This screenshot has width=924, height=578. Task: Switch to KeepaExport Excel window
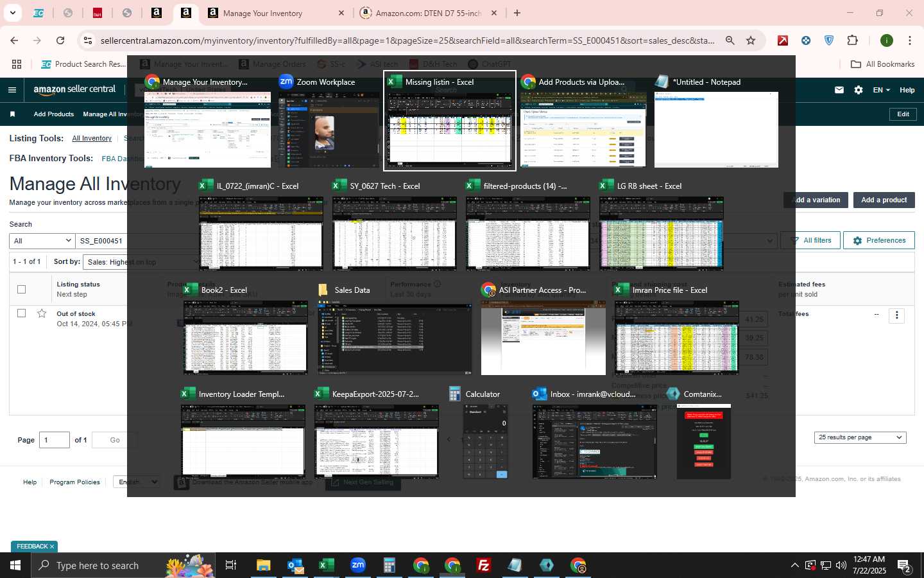click(x=377, y=433)
